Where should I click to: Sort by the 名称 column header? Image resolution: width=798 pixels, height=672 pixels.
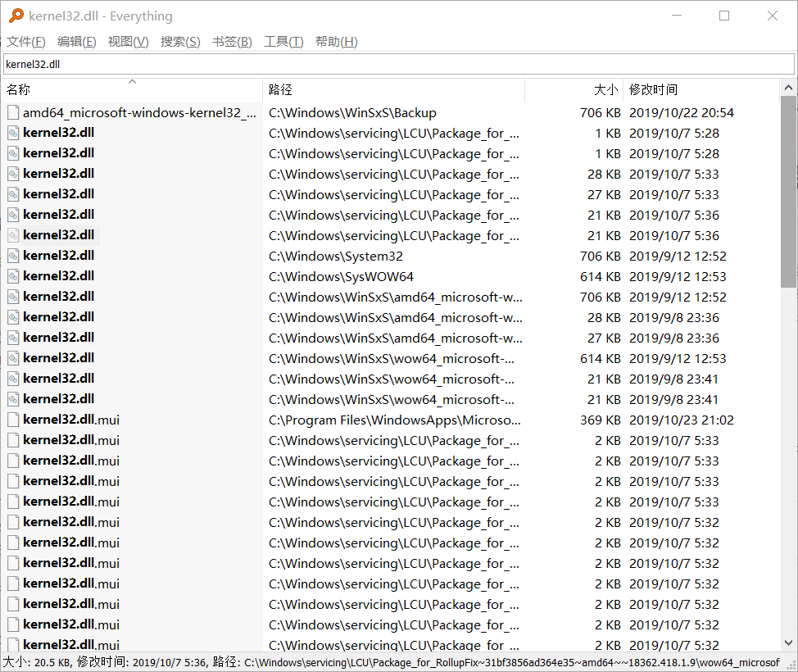point(133,89)
